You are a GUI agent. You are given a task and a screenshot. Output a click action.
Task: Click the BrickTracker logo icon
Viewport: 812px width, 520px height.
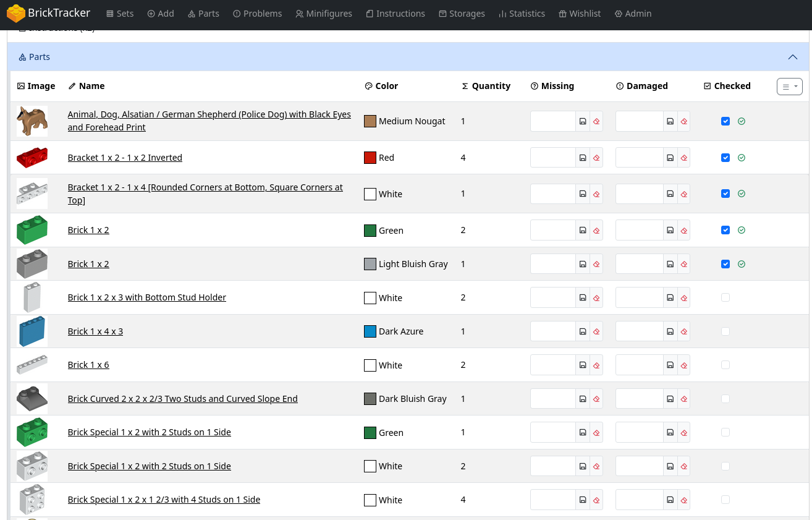16,14
